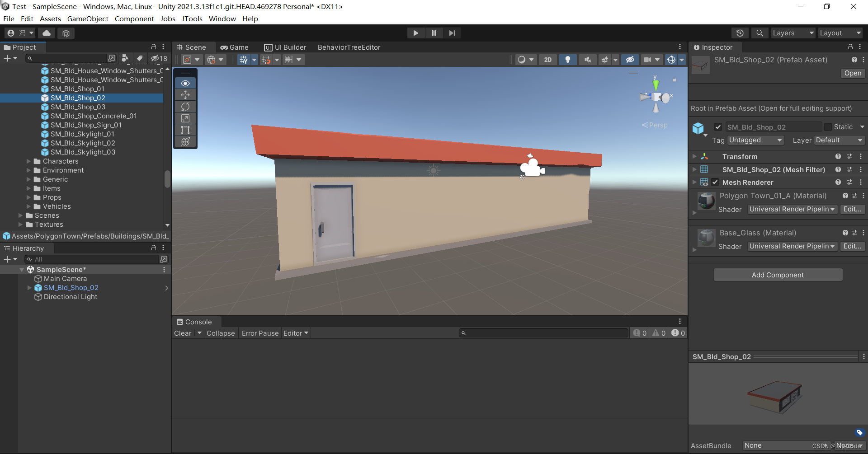
Task: Open the Account icon dropdown
Action: point(20,33)
